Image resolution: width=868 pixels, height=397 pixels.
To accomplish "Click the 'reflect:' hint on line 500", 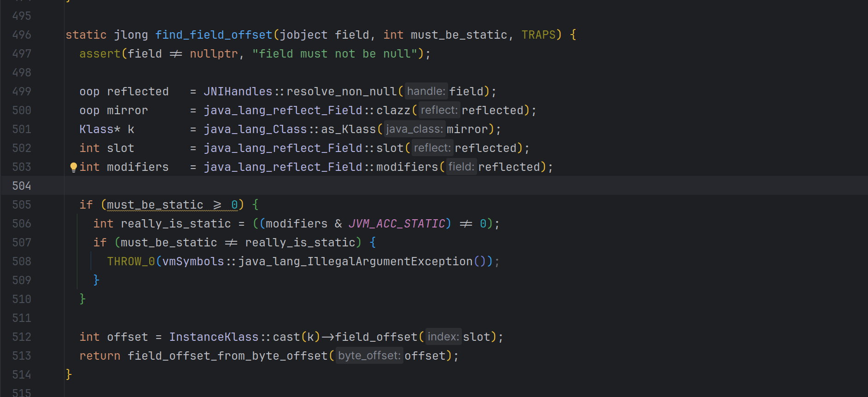I will click(439, 110).
